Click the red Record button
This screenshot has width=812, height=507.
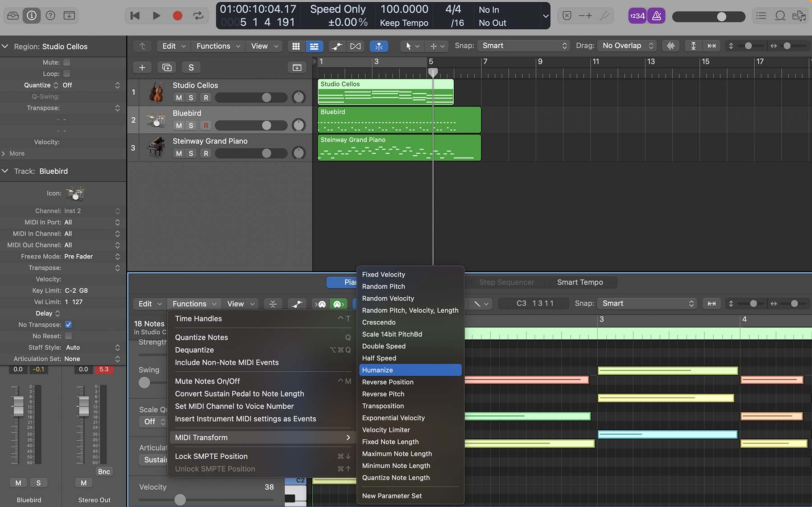[x=177, y=16]
